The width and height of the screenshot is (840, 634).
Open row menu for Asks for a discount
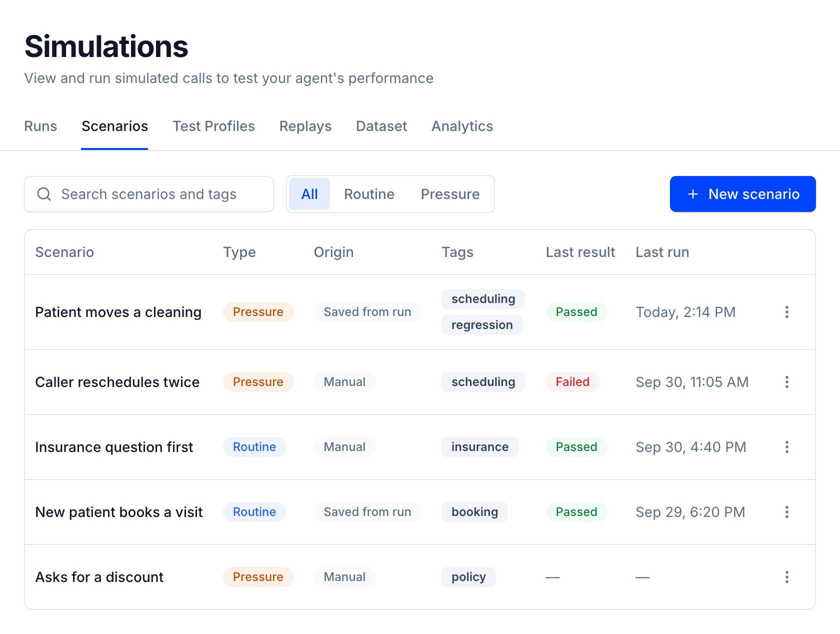pyautogui.click(x=786, y=577)
